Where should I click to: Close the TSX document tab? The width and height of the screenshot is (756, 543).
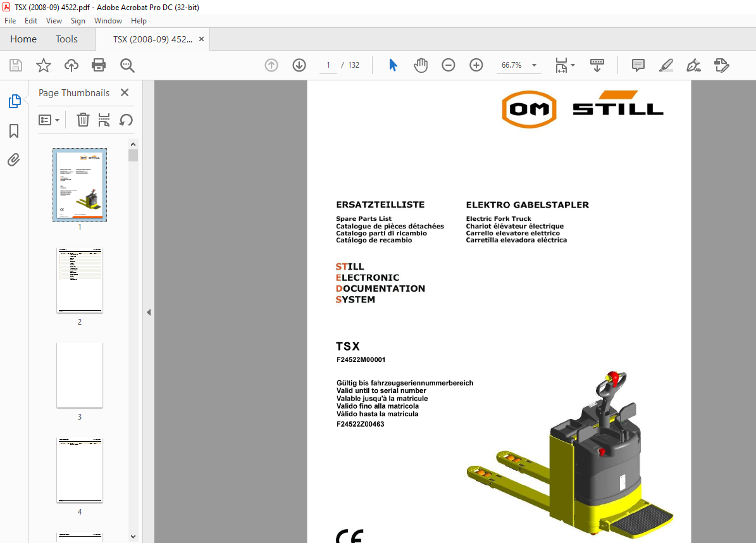(202, 39)
